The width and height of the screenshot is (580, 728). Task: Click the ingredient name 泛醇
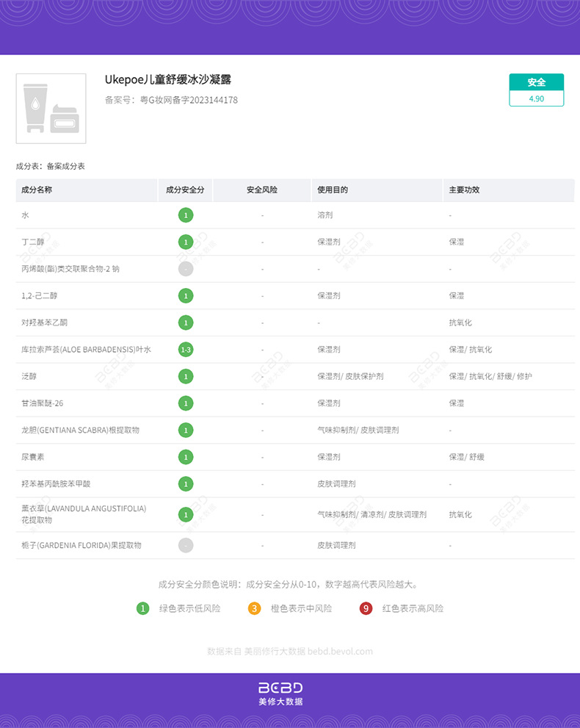[x=29, y=377]
